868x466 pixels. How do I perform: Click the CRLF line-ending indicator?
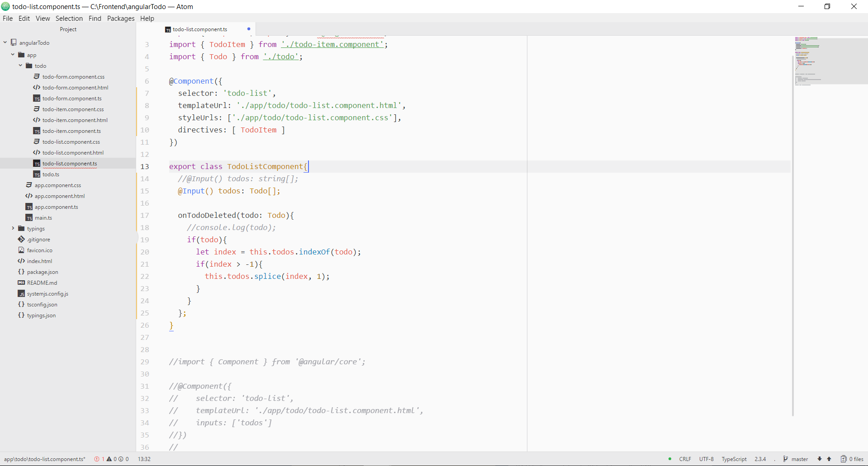(684, 459)
